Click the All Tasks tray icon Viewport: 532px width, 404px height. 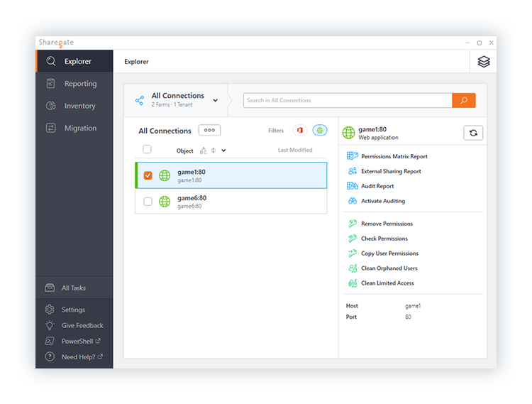pyautogui.click(x=50, y=288)
